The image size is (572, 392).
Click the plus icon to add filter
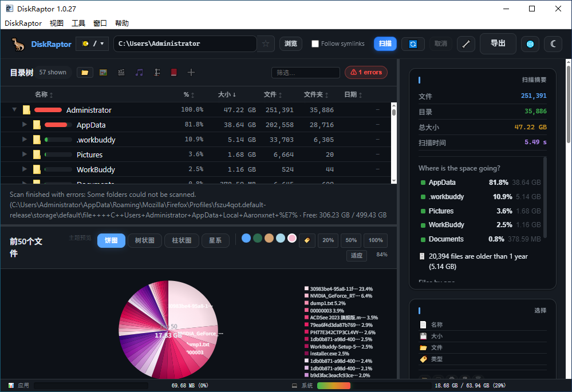[191, 73]
